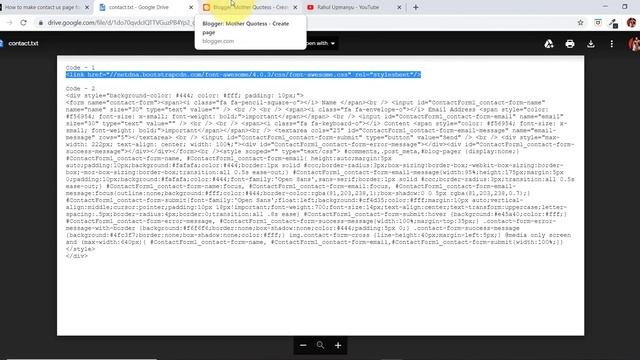Open a new browser tab
The height and width of the screenshot is (360, 640).
[x=416, y=7]
